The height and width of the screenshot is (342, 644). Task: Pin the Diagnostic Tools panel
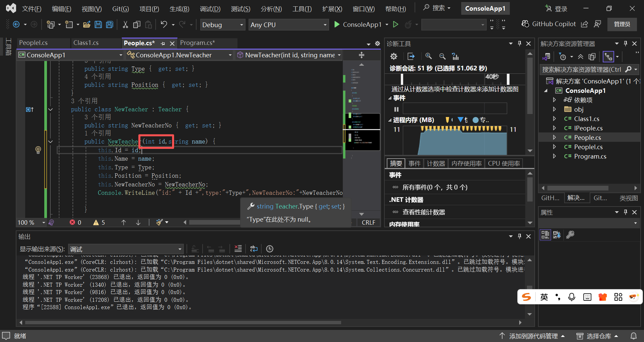tap(520, 44)
